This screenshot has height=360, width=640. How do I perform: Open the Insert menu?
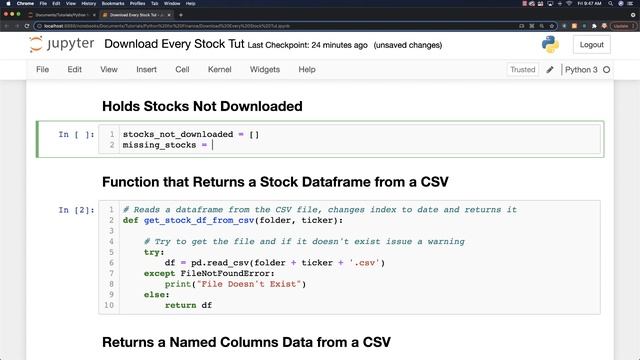[147, 69]
